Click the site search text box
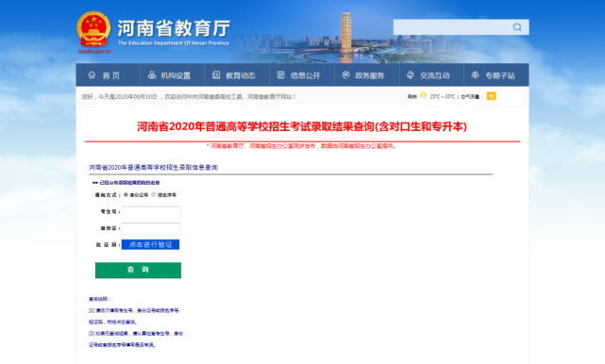 [x=452, y=27]
